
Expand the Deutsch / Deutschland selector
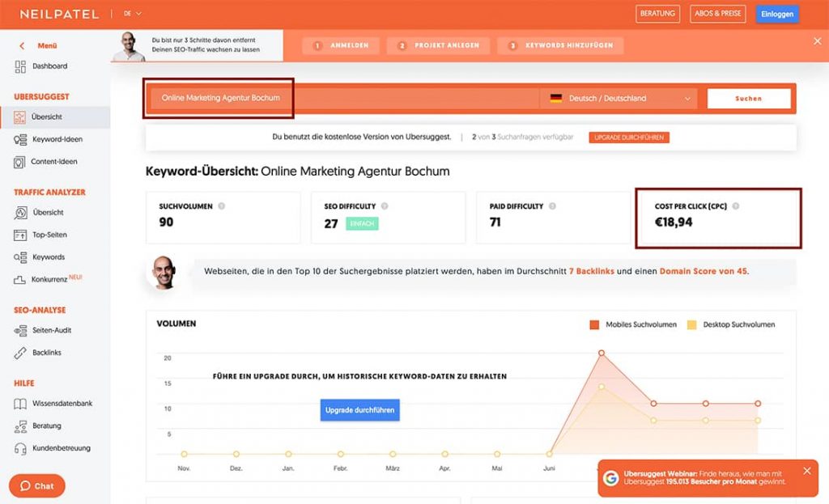(619, 98)
